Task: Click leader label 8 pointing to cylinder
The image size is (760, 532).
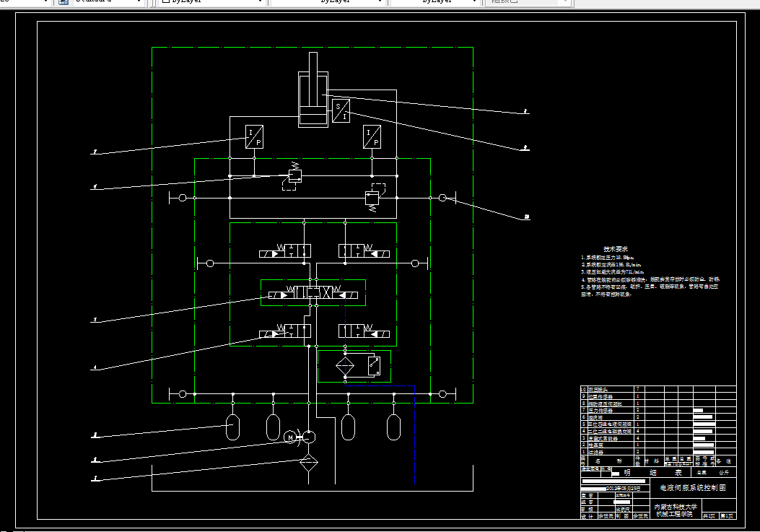Action: pyautogui.click(x=525, y=111)
